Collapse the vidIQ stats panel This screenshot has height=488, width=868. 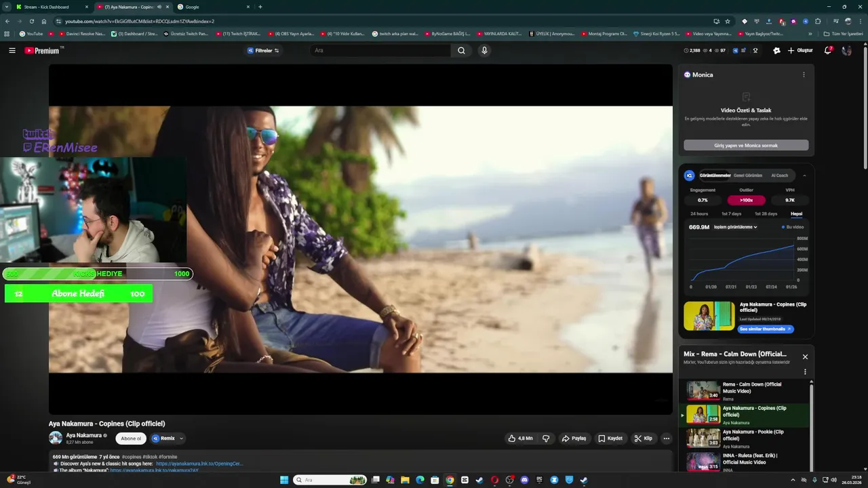[x=804, y=176]
